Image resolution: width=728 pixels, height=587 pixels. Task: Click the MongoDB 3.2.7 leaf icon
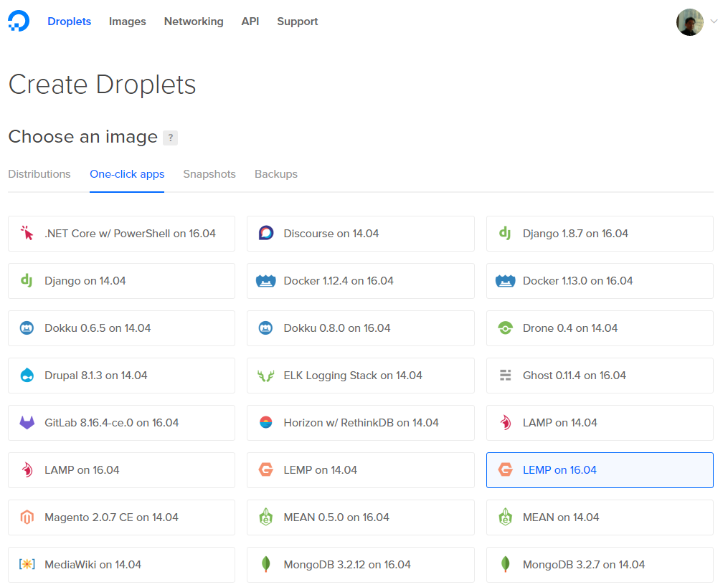[x=505, y=564]
